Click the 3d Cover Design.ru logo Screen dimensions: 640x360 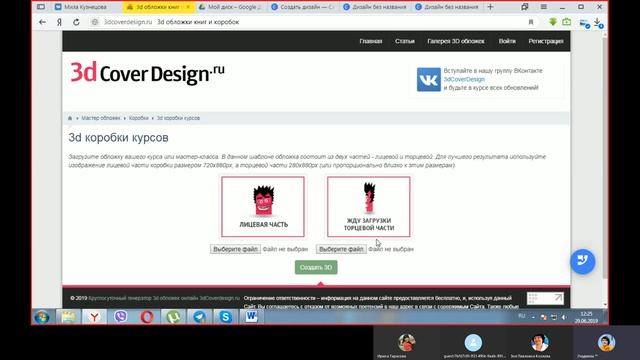point(147,73)
